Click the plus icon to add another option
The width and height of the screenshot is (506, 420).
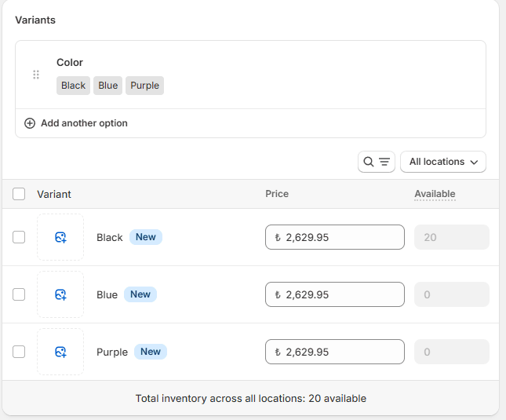[30, 123]
